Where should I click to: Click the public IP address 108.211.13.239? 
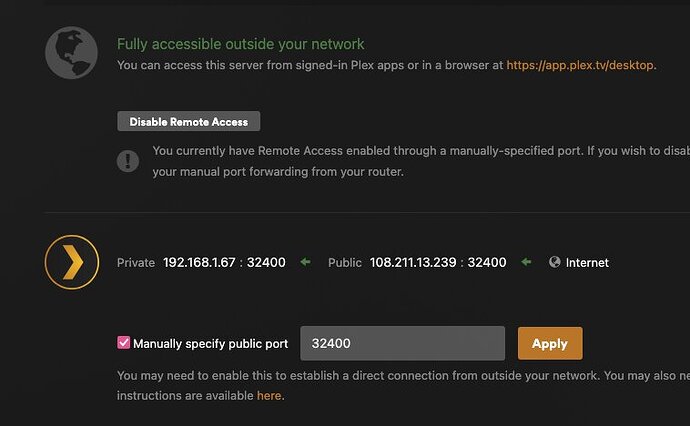tap(415, 263)
